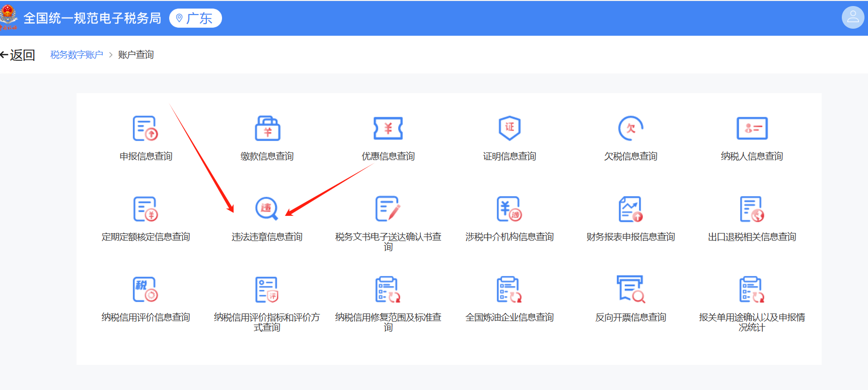
Task: Open the 申报信息查询 icon
Action: (x=146, y=128)
